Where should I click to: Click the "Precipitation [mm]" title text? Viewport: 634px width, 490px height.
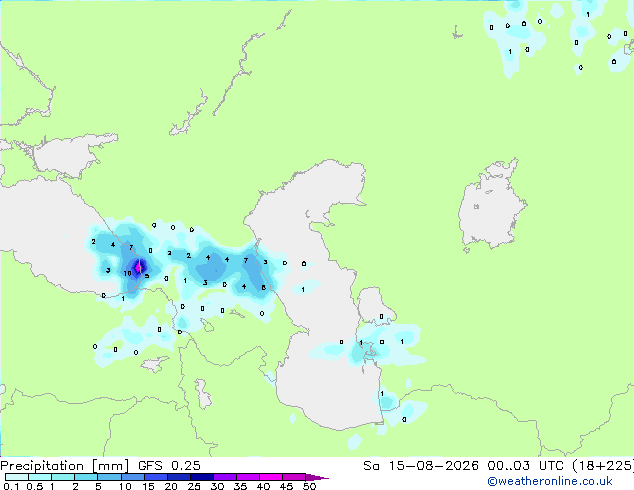[64, 466]
